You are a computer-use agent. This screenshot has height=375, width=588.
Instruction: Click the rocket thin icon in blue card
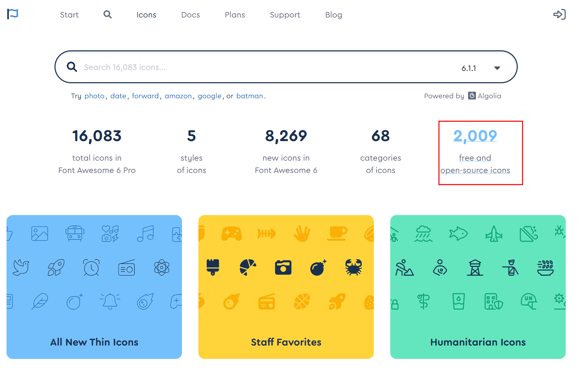click(x=56, y=267)
